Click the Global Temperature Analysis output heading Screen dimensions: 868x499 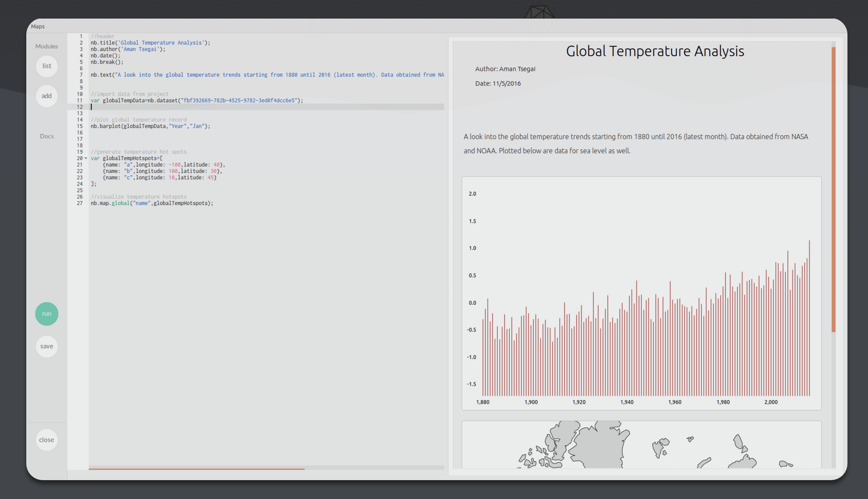(x=655, y=51)
